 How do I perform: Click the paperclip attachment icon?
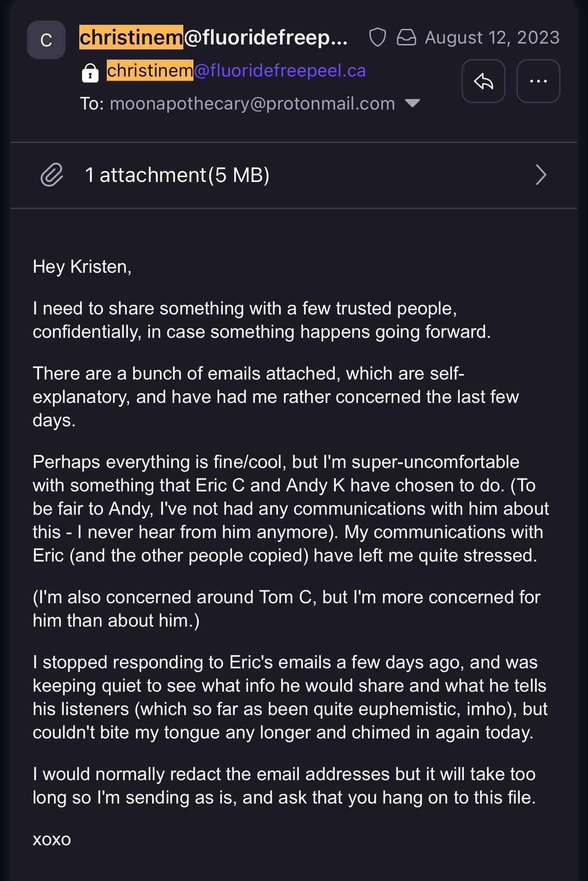[x=52, y=175]
